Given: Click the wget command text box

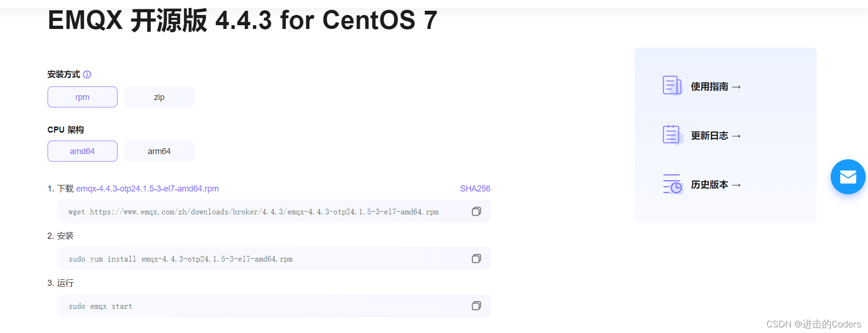Looking at the screenshot, I should coord(253,212).
